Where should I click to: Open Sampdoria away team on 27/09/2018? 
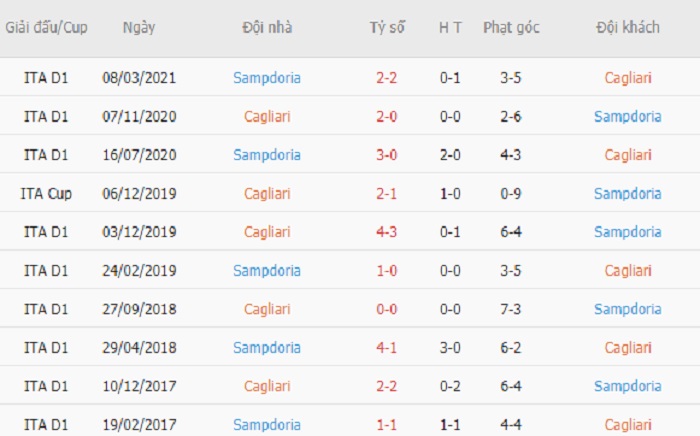coord(628,309)
